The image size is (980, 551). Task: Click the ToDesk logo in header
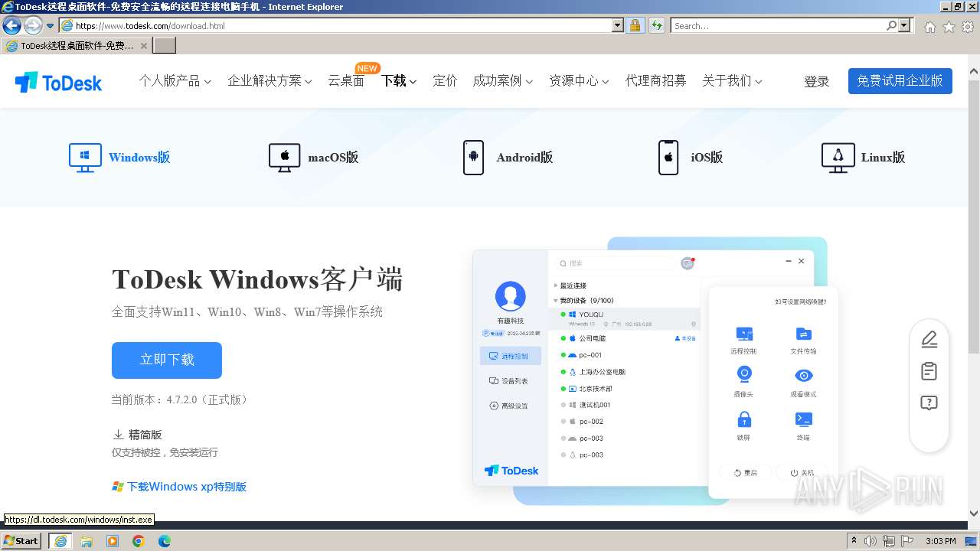[x=58, y=82]
